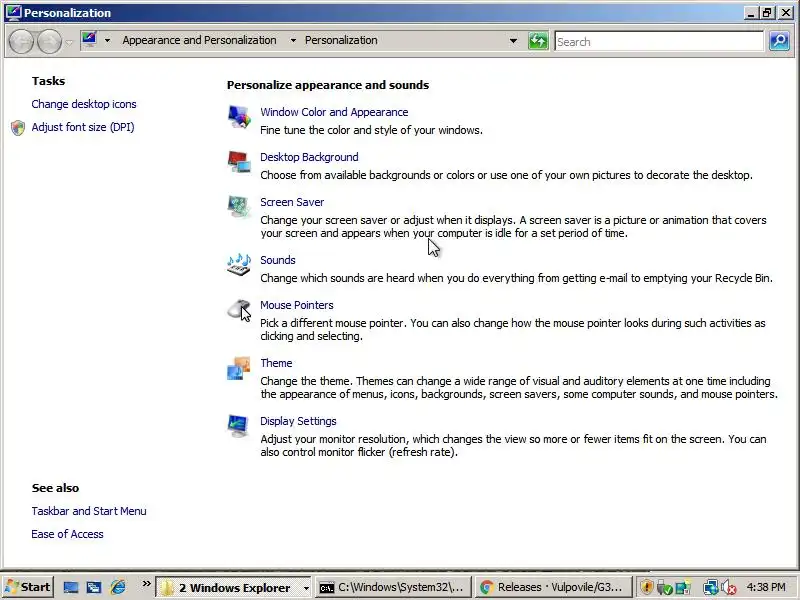Click the muted volume tray icon
The image size is (800, 600).
tap(729, 587)
